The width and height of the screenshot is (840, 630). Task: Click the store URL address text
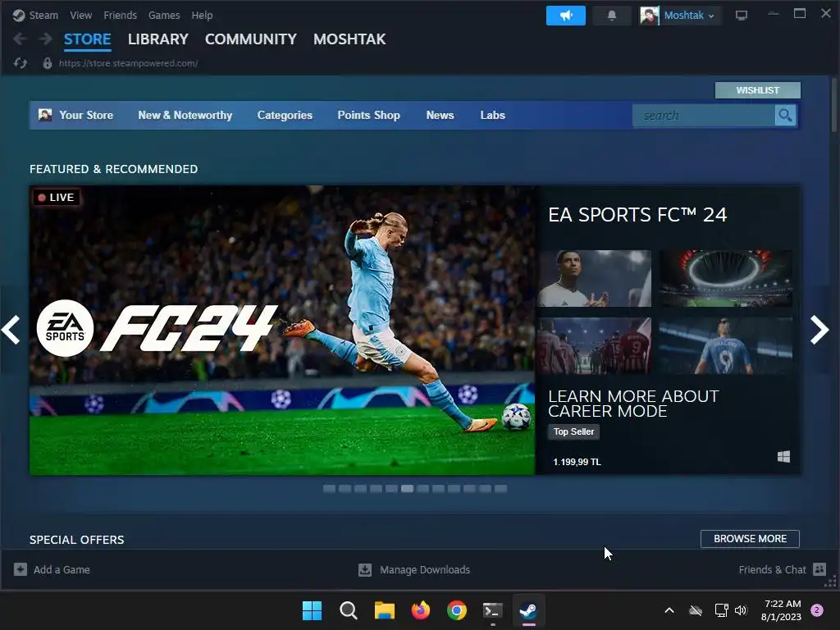point(128,63)
